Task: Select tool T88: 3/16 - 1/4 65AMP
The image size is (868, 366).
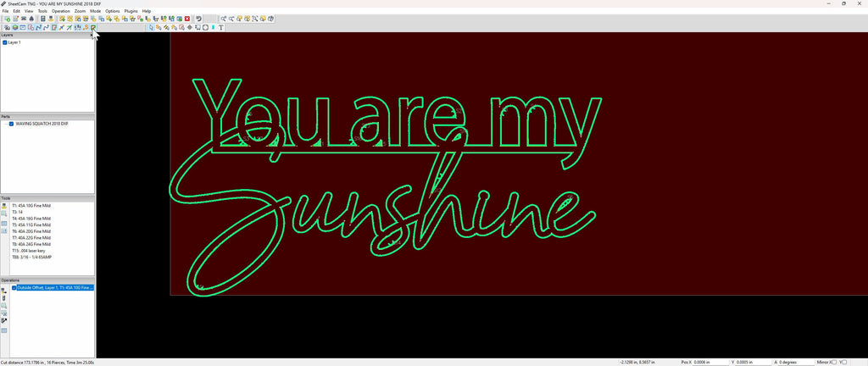Action: coord(31,257)
